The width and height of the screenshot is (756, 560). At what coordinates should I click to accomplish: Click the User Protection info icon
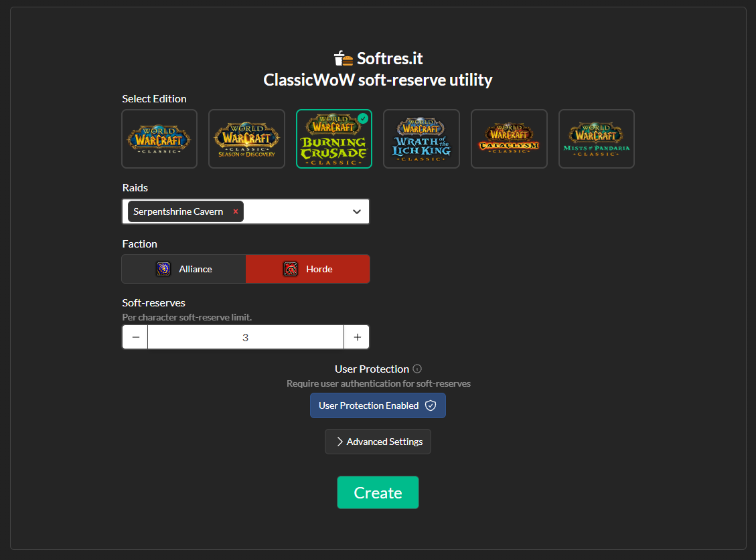pyautogui.click(x=418, y=369)
